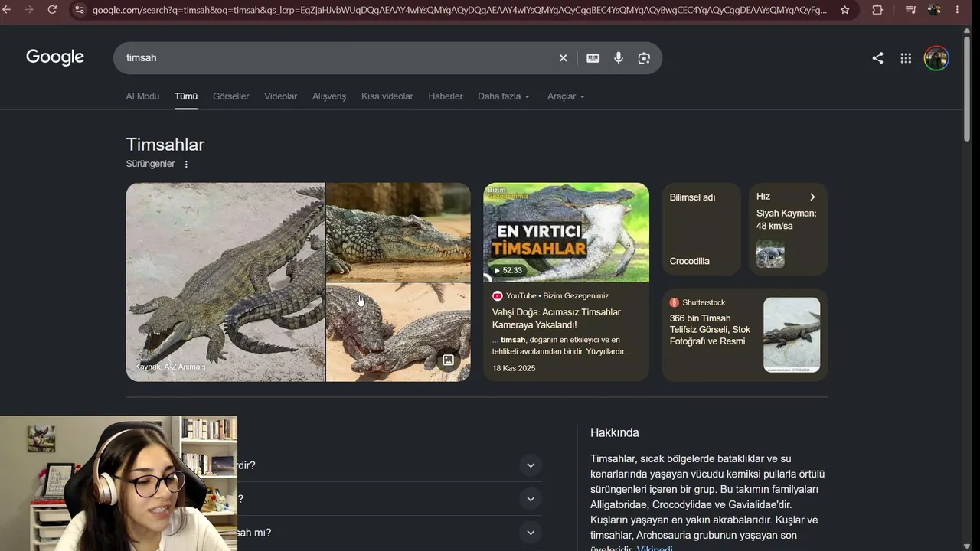Go forward using browser forward arrow

tap(29, 10)
